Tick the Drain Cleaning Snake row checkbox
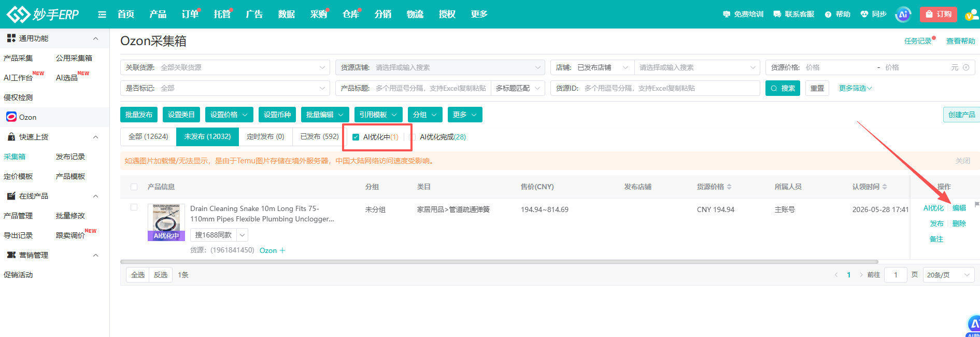This screenshot has height=337, width=980. click(134, 207)
